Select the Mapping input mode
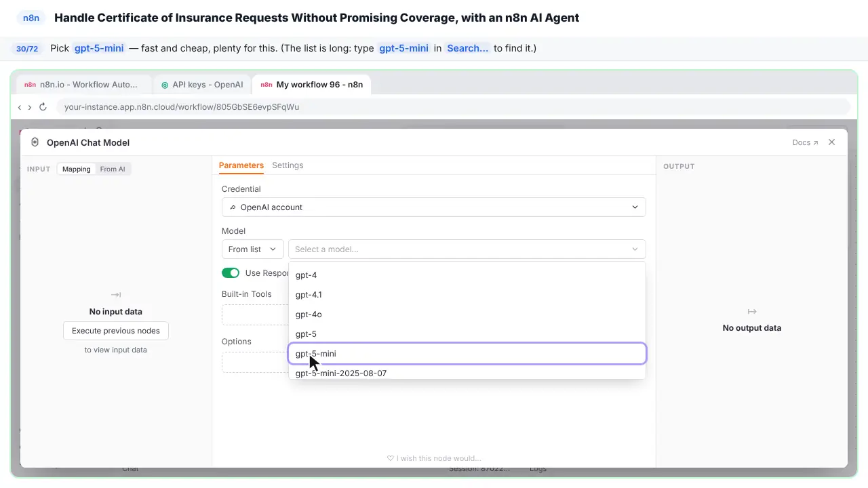868x488 pixels. (x=77, y=169)
